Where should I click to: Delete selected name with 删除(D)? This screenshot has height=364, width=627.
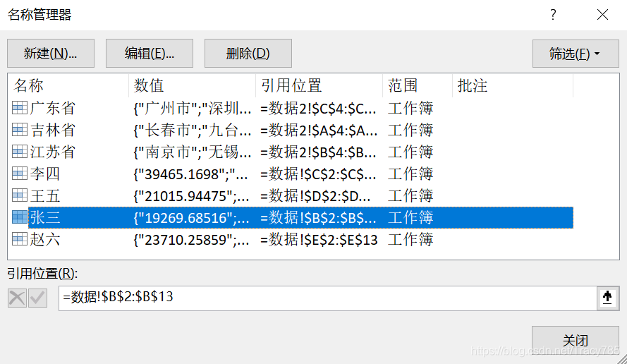pyautogui.click(x=248, y=53)
